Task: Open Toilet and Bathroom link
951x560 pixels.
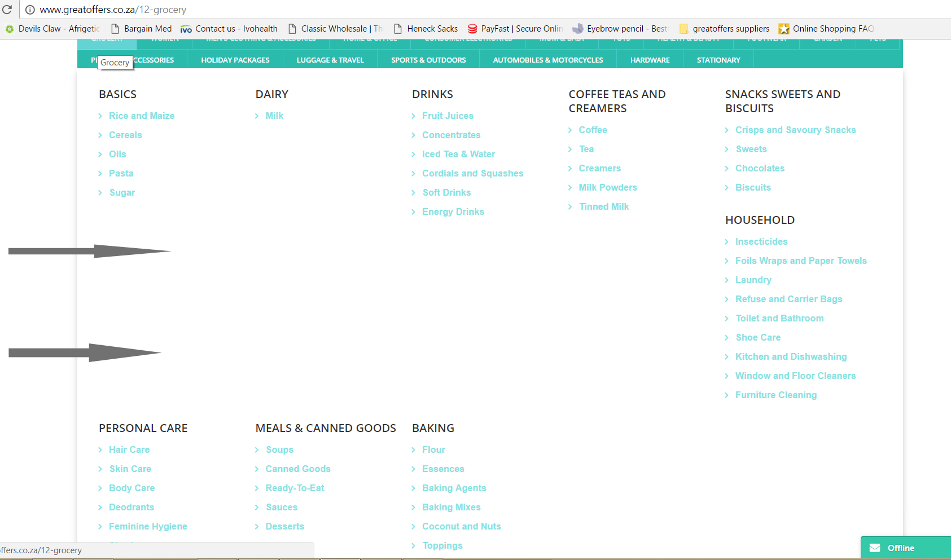Action: pos(780,318)
